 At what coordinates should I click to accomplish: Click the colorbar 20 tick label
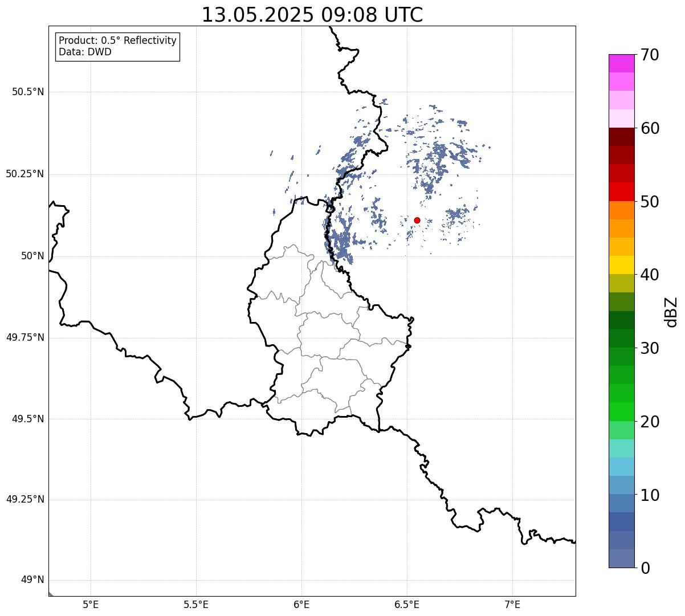(650, 422)
